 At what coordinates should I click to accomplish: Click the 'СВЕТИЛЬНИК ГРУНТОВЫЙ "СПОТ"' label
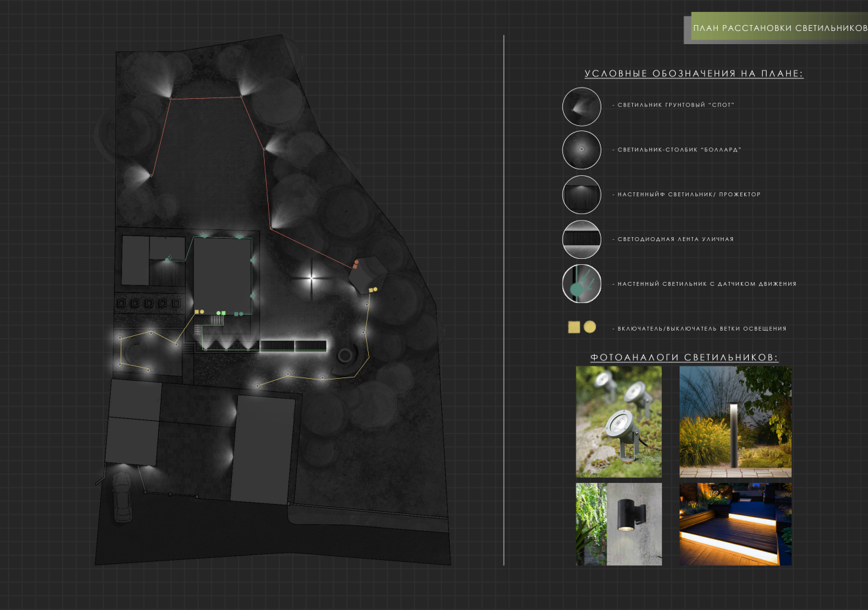pyautogui.click(x=676, y=105)
